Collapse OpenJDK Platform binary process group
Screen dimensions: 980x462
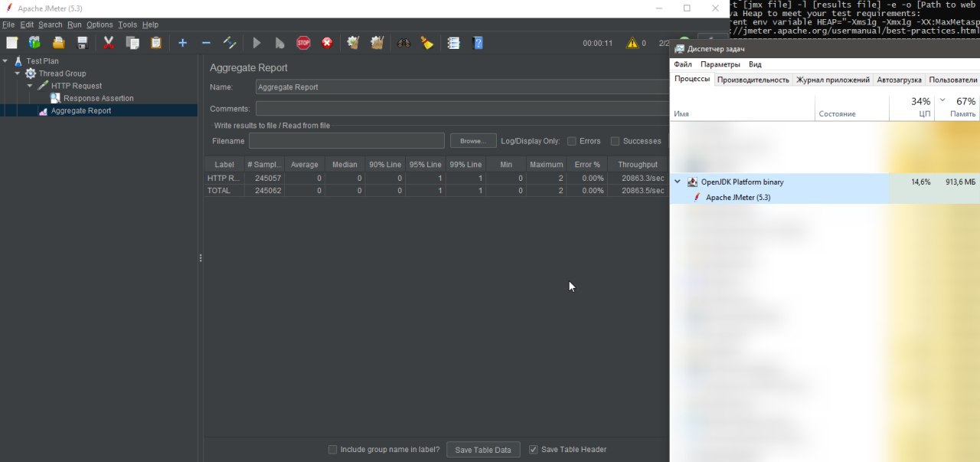[x=677, y=182]
